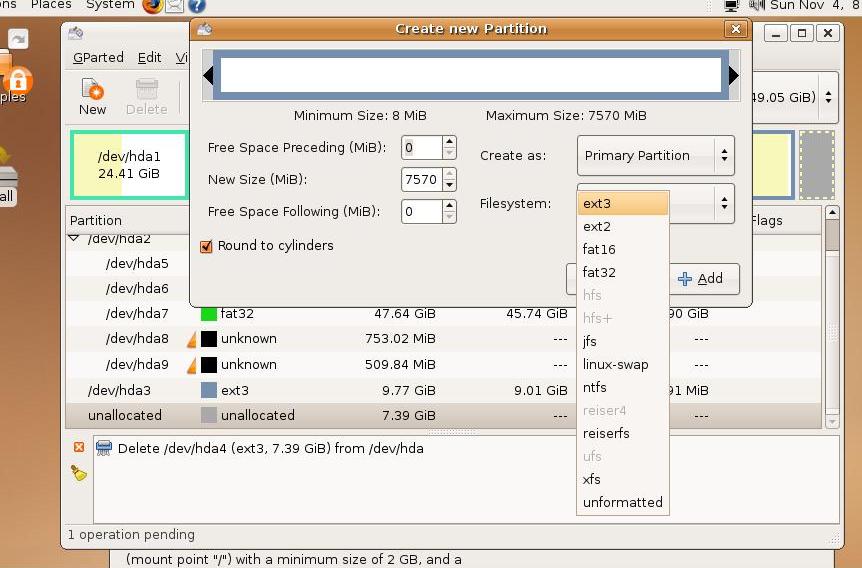Click the broom icon to clear operations
Image resolution: width=862 pixels, height=568 pixels.
point(79,472)
